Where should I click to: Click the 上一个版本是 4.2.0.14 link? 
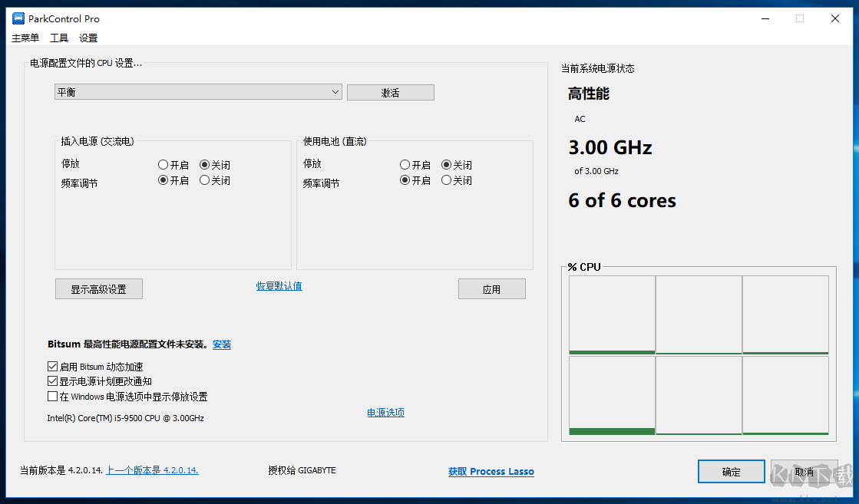pos(151,469)
